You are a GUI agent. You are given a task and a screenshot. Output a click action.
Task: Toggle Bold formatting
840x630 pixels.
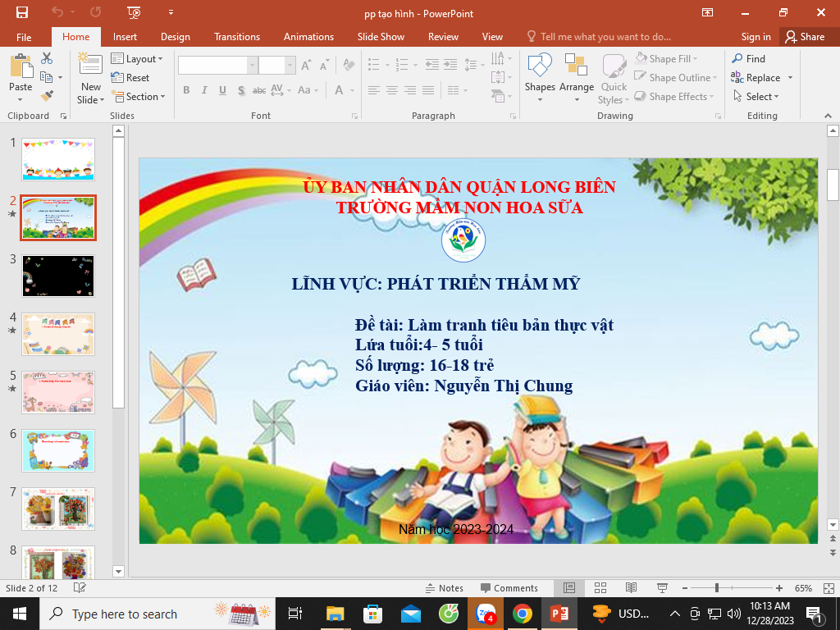[x=186, y=90]
